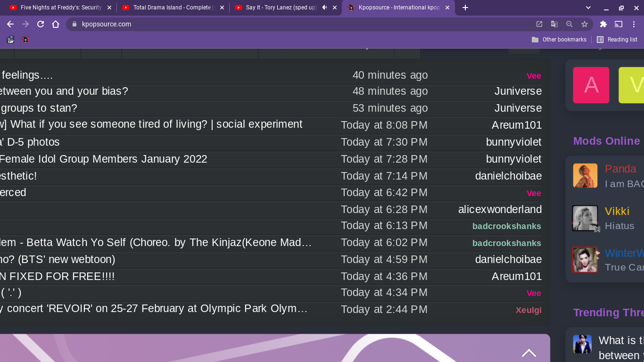This screenshot has height=362, width=644.
Task: Open Panda's moderator avatar
Action: pyautogui.click(x=585, y=176)
